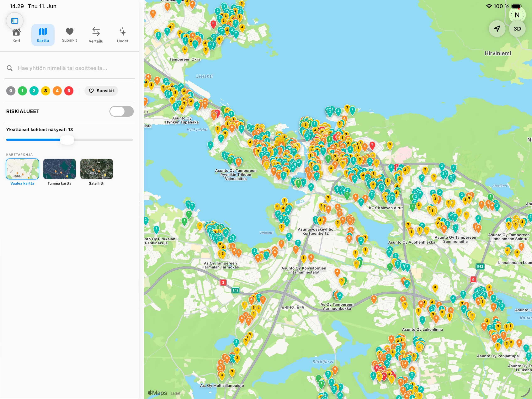Tap yellow pin 3 right of route 9

489,288
